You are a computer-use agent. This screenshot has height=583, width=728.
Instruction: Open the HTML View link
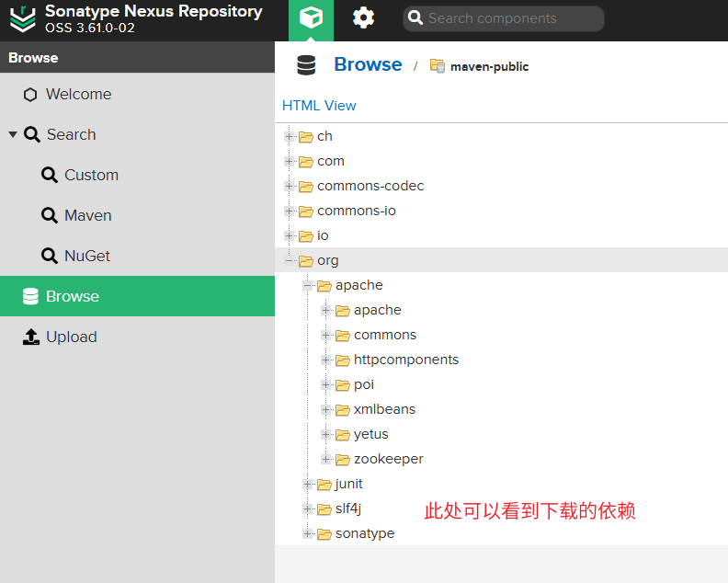pos(319,106)
